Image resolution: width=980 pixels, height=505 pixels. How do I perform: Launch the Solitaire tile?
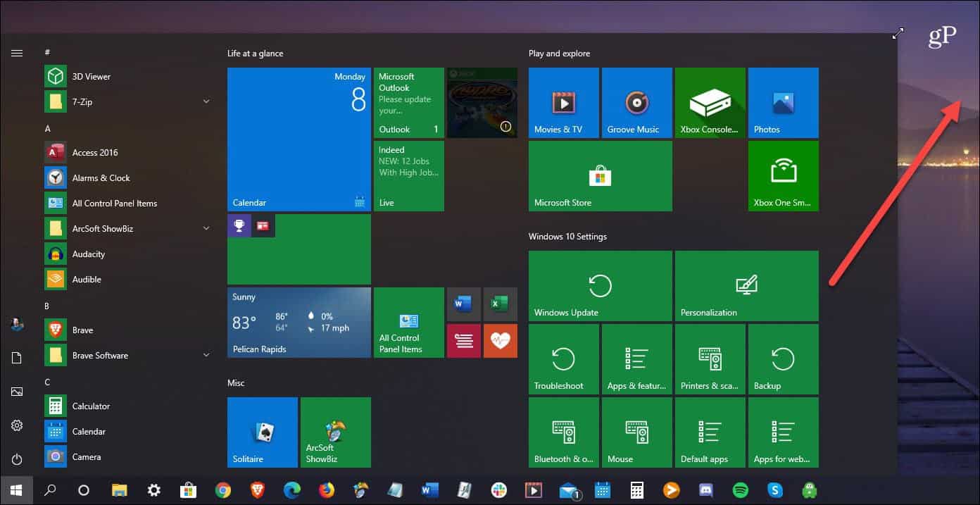(263, 432)
